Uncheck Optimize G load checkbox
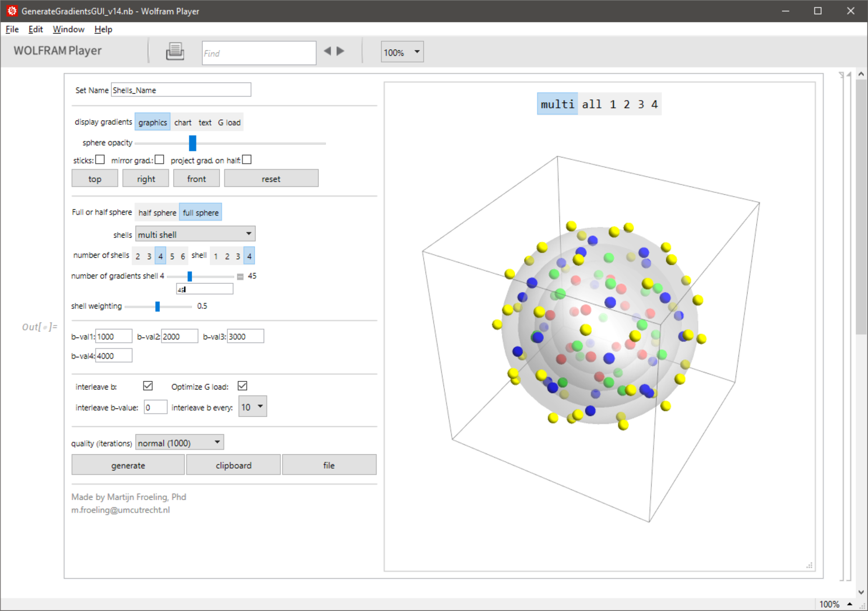 pos(242,386)
